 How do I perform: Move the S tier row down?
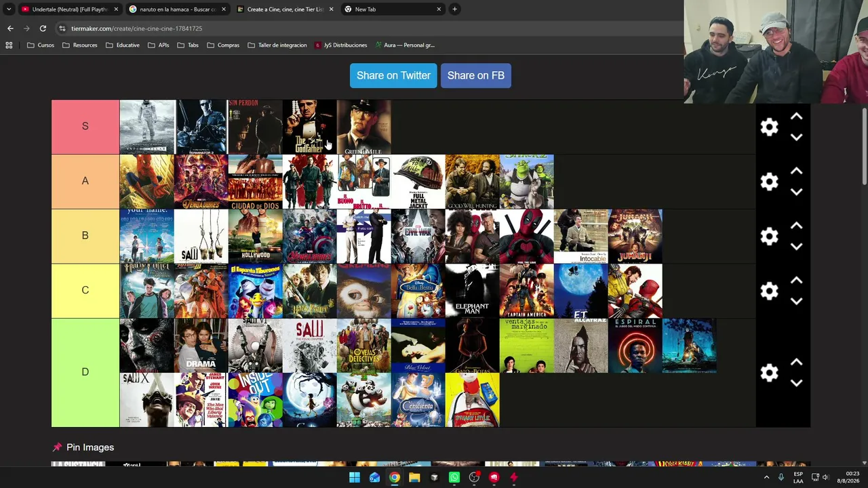(797, 137)
